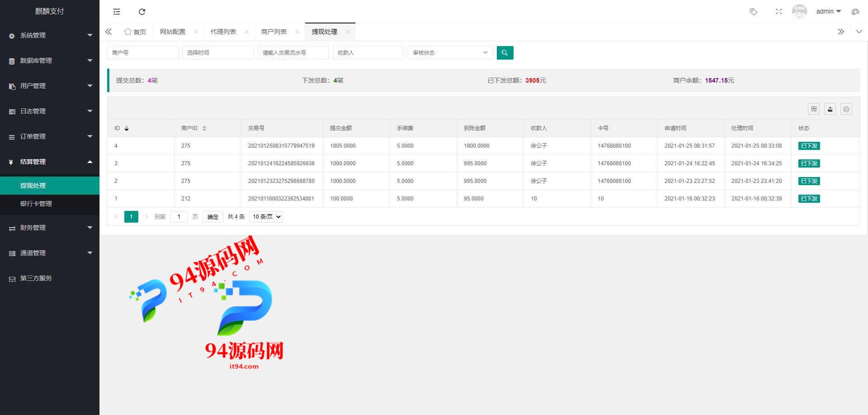The width and height of the screenshot is (868, 415).
Task: Click the 已下发 status for ID 1
Action: (x=809, y=199)
